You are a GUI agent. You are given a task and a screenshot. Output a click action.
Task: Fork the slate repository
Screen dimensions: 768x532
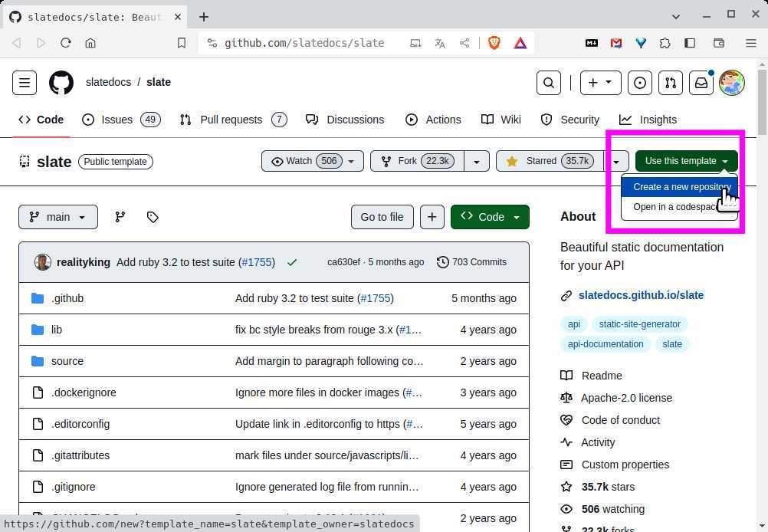point(417,161)
